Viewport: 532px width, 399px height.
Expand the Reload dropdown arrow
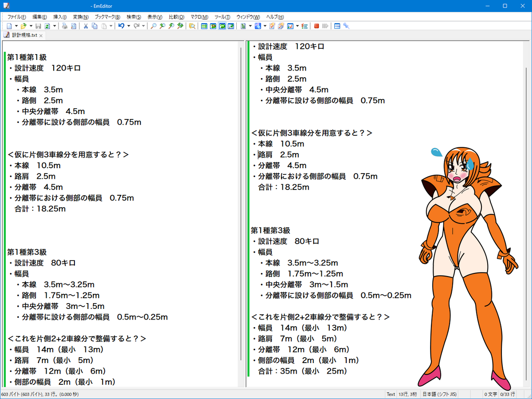(x=55, y=26)
